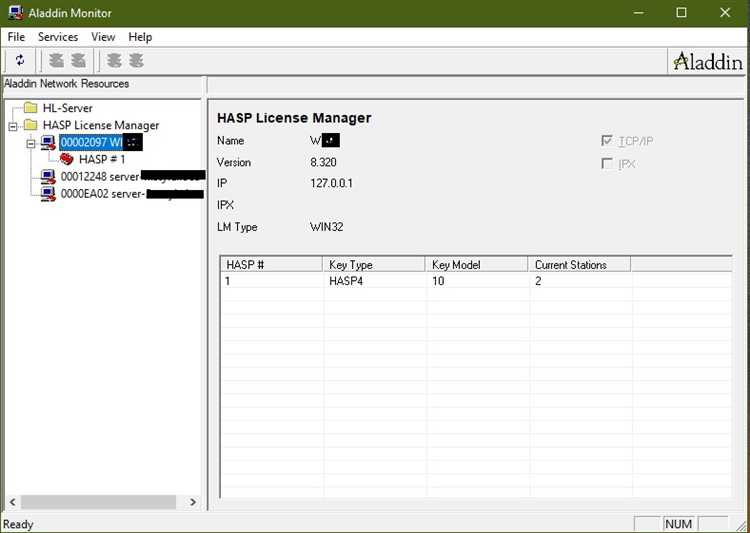
Task: Open the Help menu
Action: (140, 37)
